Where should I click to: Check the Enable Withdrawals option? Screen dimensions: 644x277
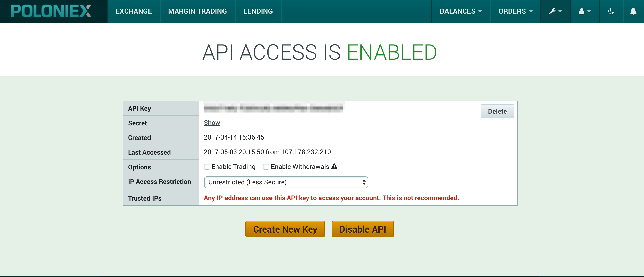[x=266, y=167]
